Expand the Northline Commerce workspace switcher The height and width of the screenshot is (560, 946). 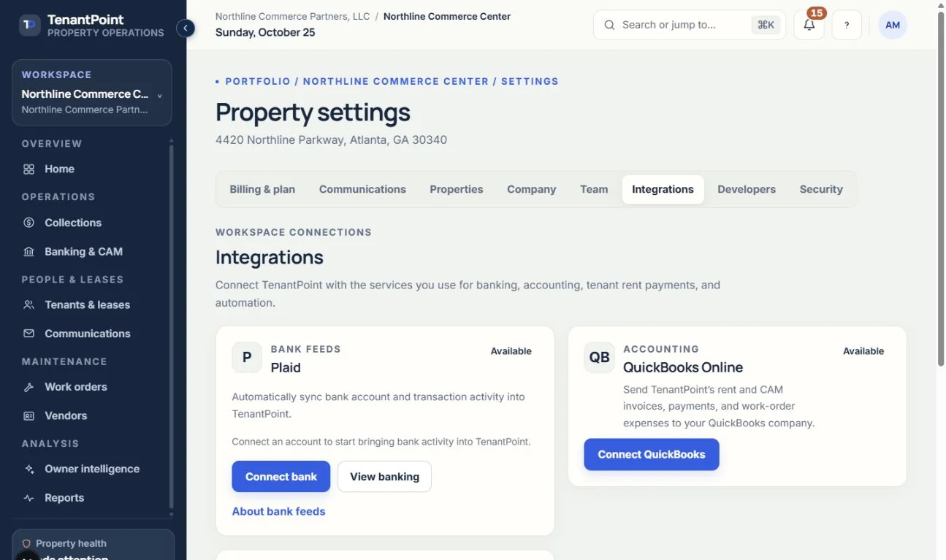point(92,93)
